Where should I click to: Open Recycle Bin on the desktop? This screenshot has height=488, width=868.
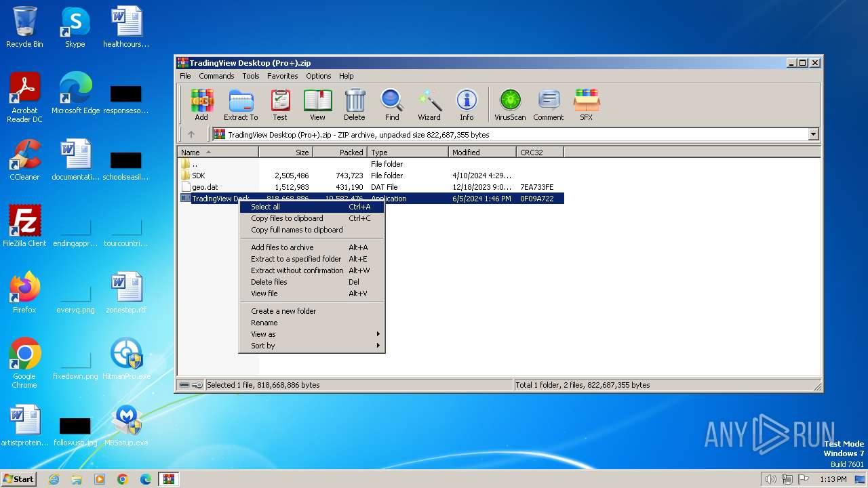[24, 27]
